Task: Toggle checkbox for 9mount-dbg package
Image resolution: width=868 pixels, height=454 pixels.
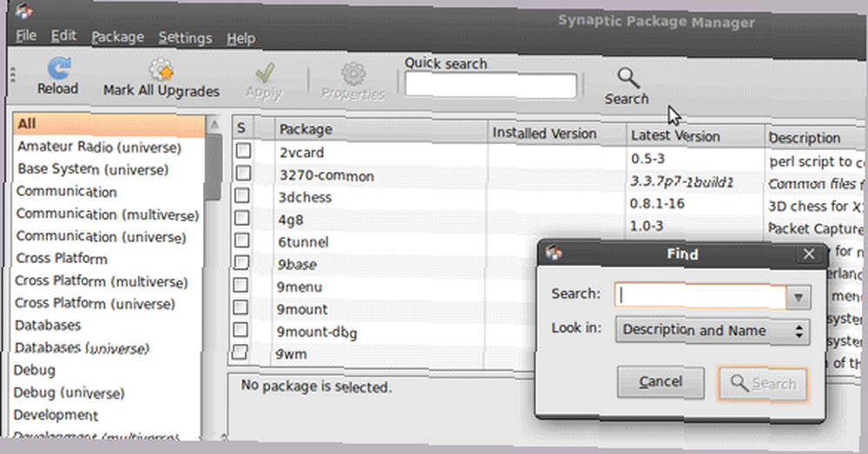Action: pos(240,329)
